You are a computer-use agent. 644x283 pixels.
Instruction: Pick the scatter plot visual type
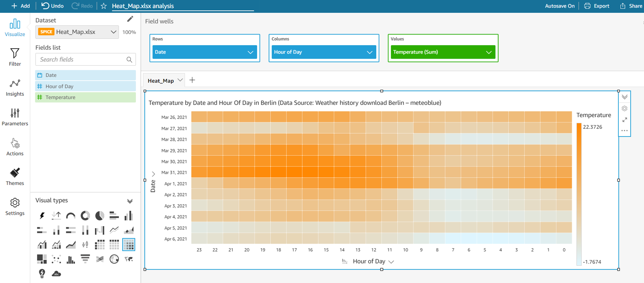56,259
